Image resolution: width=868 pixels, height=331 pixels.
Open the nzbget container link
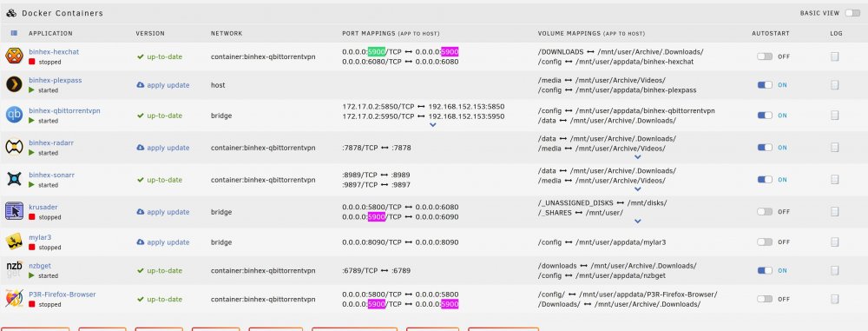click(40, 266)
